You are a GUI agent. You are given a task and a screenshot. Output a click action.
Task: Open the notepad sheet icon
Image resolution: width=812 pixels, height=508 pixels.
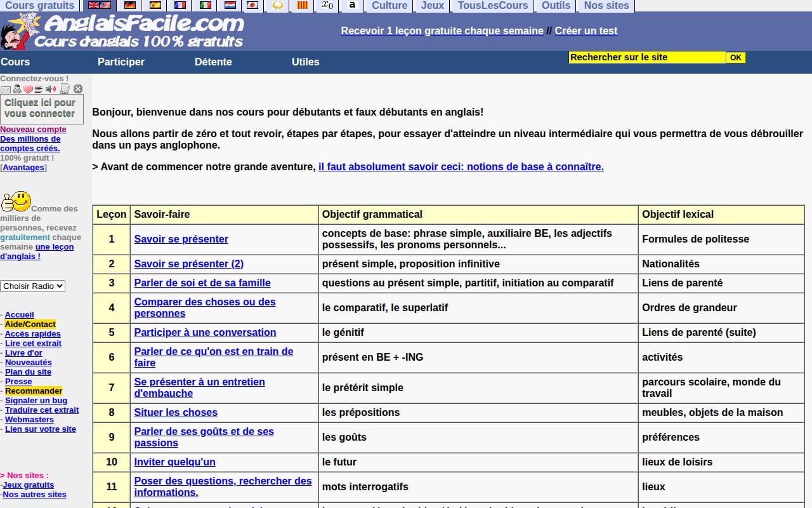(x=65, y=89)
